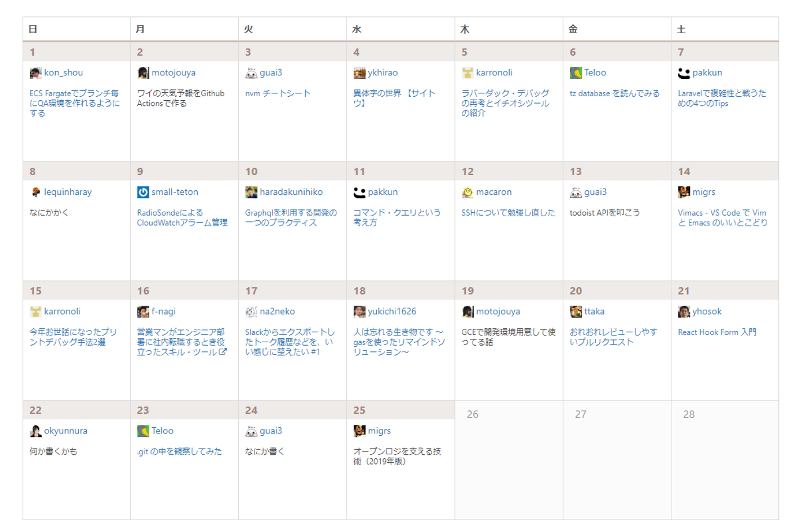
Task: Open 'React Hook Form 入門' article
Action: pyautogui.click(x=717, y=332)
